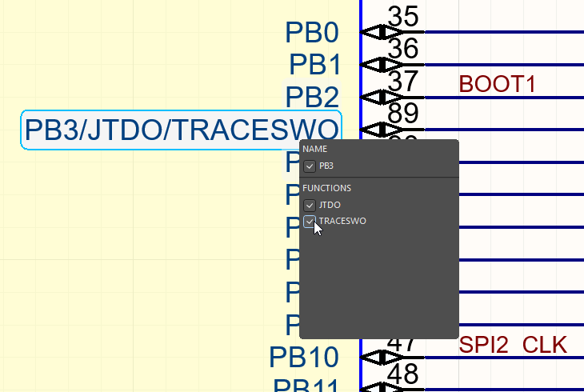Select the BOOT1 net label

click(497, 84)
